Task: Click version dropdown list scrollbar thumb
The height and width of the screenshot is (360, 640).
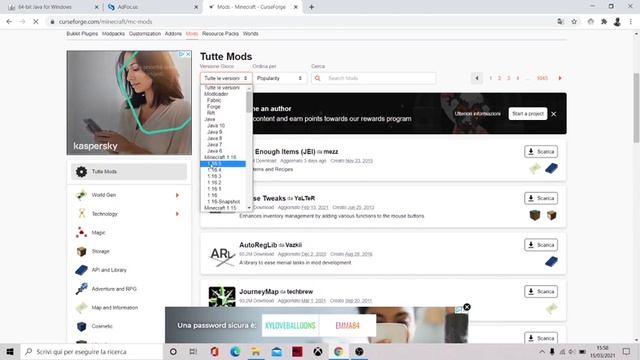Action: point(249,102)
